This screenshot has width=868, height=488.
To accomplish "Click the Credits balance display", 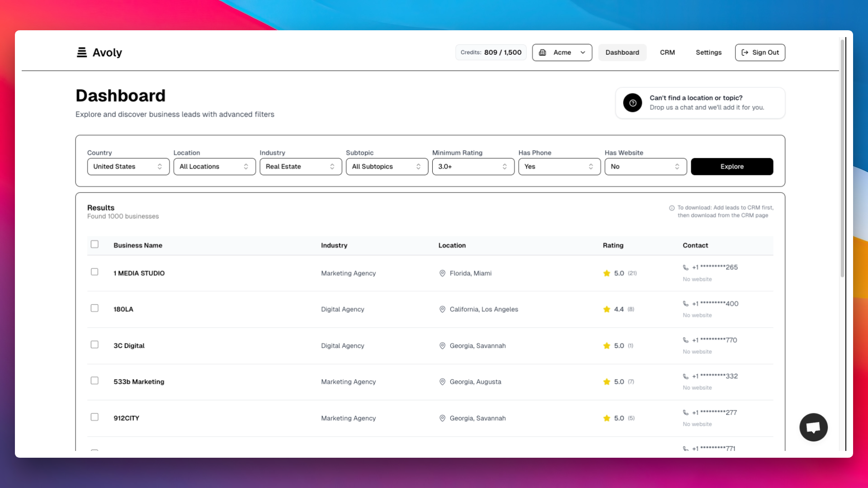I will click(491, 52).
